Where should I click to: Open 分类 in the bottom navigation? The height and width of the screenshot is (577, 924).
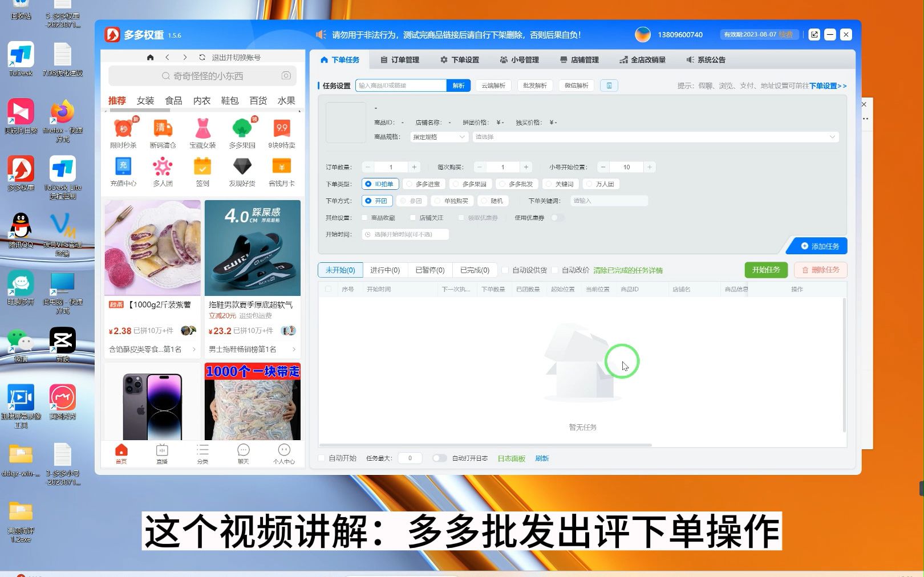tap(202, 454)
